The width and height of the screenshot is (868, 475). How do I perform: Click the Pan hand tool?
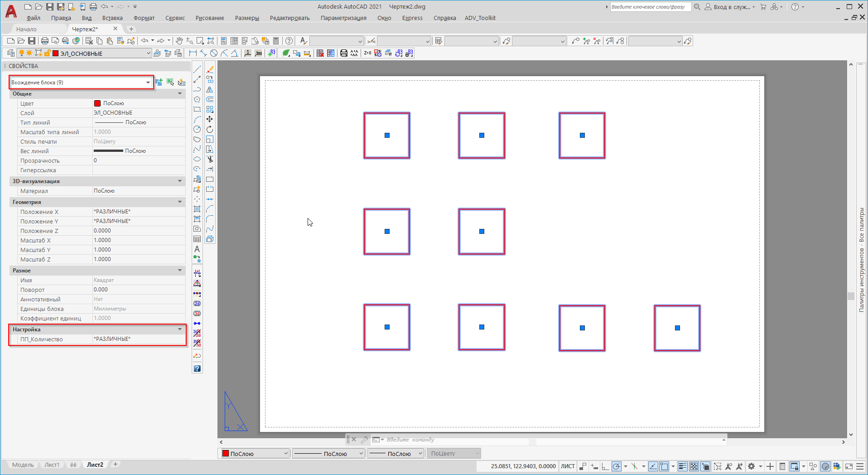(x=179, y=41)
